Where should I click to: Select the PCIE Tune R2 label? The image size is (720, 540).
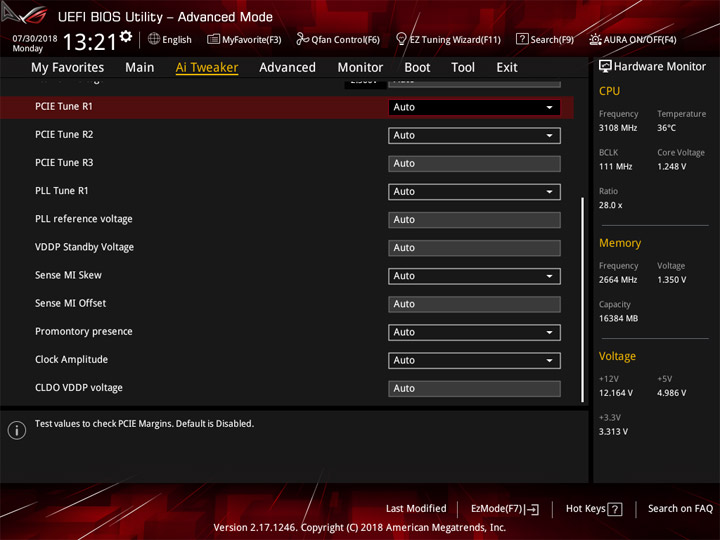64,135
